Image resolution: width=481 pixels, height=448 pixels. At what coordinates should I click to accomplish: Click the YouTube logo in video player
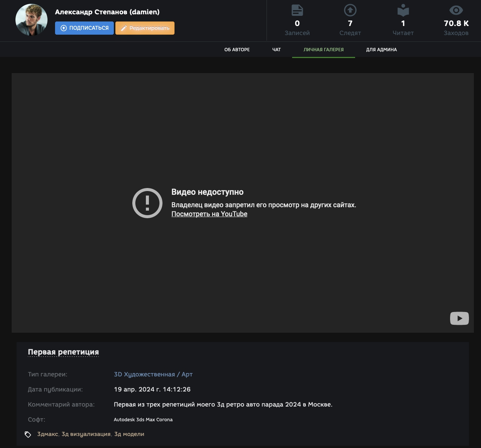click(x=459, y=318)
